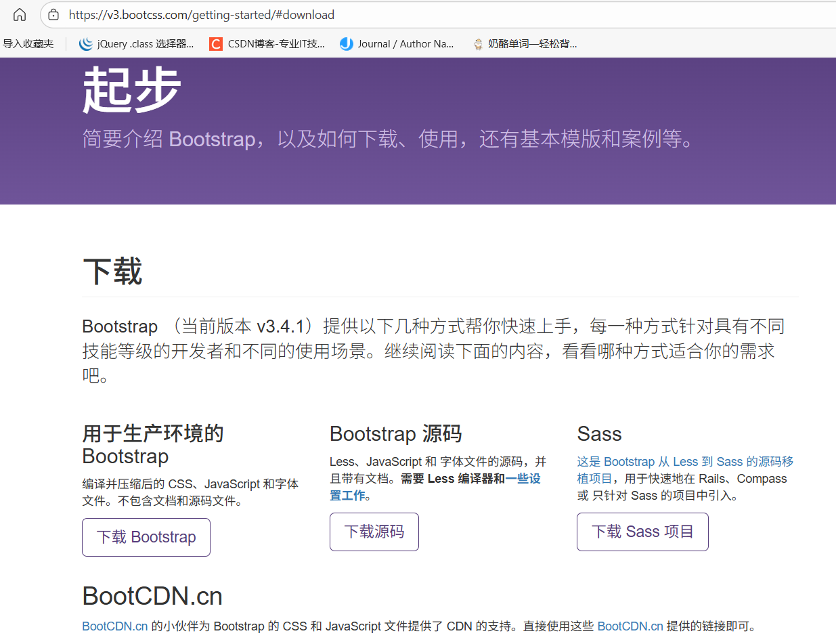
Task: Open the BootCDN.cn link before 提供的链接即可
Action: click(630, 626)
